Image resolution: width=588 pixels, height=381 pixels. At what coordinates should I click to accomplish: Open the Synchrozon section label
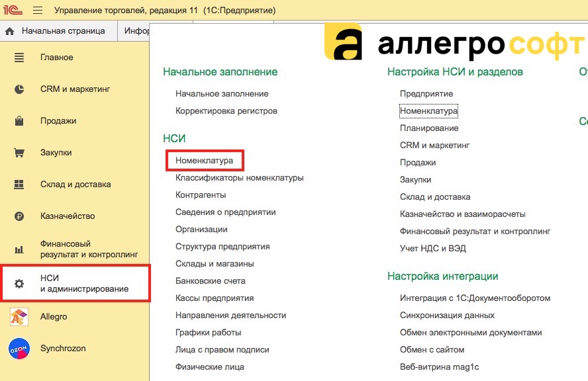pos(63,349)
